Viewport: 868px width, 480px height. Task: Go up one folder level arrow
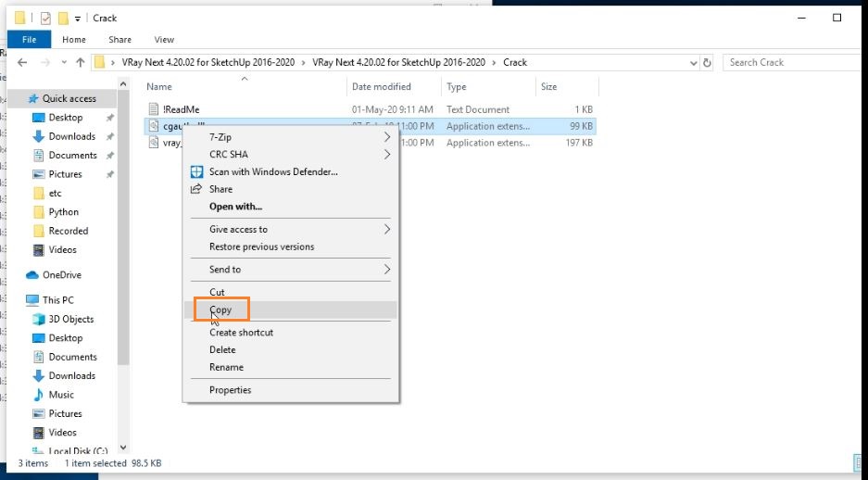pyautogui.click(x=81, y=63)
